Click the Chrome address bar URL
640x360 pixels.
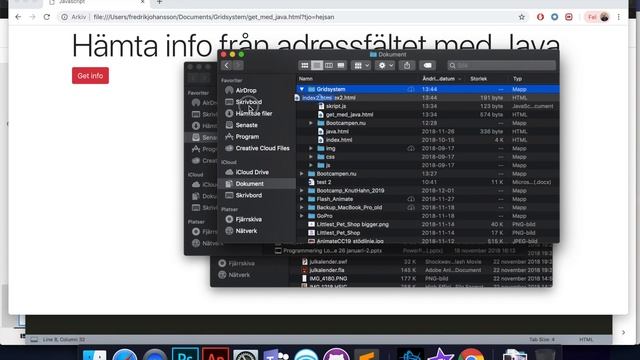[x=214, y=17]
